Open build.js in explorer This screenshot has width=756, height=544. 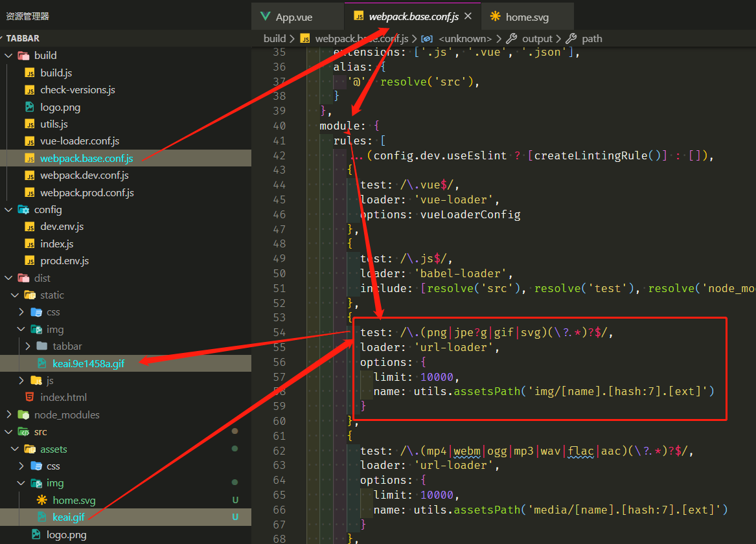[x=56, y=73]
